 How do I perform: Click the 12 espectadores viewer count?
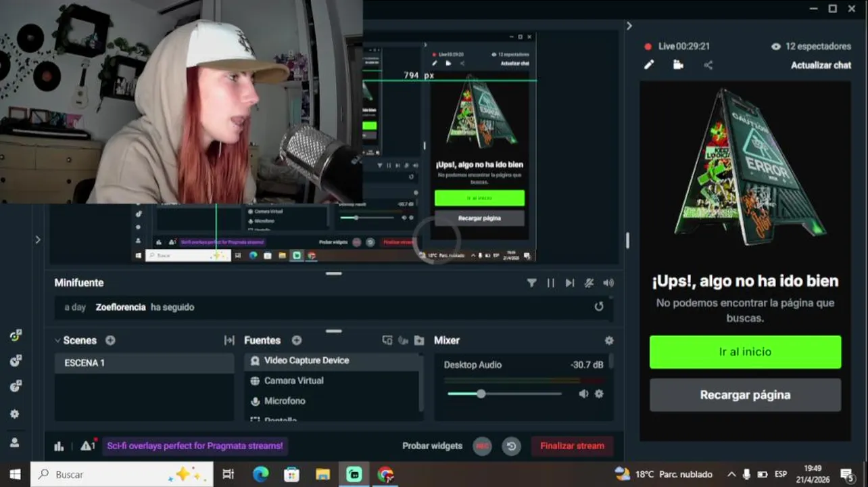pyautogui.click(x=811, y=46)
